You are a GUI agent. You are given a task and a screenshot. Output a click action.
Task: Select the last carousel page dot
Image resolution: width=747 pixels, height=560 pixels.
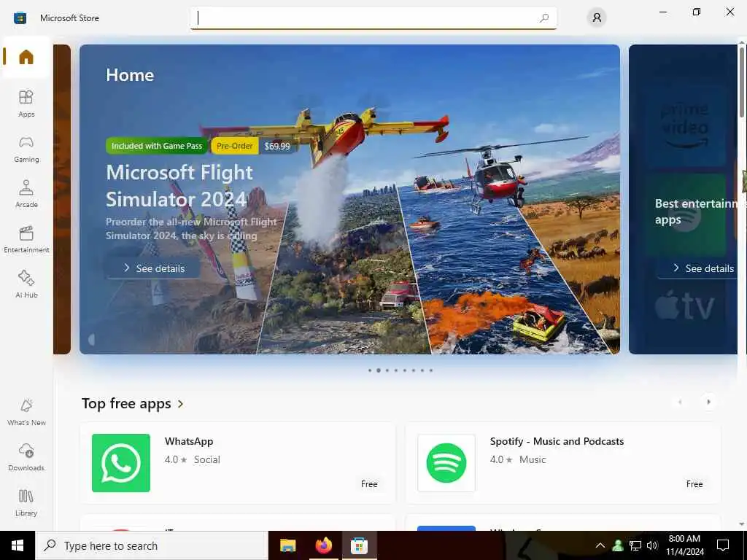431,370
